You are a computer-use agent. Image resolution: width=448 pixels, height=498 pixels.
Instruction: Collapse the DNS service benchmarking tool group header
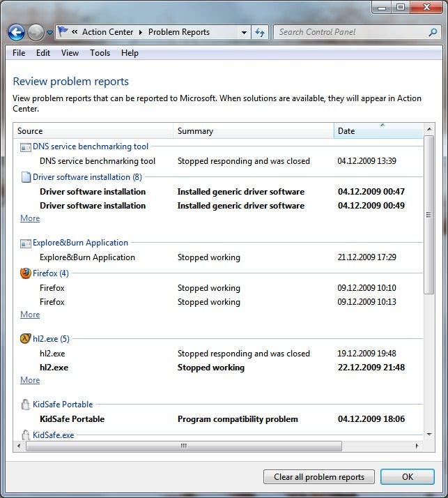(91, 146)
